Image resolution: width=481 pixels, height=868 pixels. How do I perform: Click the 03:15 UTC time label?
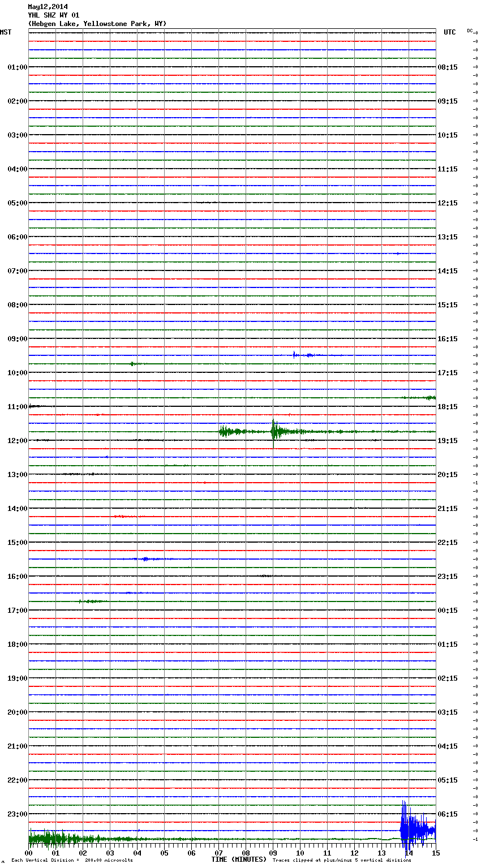pos(448,712)
